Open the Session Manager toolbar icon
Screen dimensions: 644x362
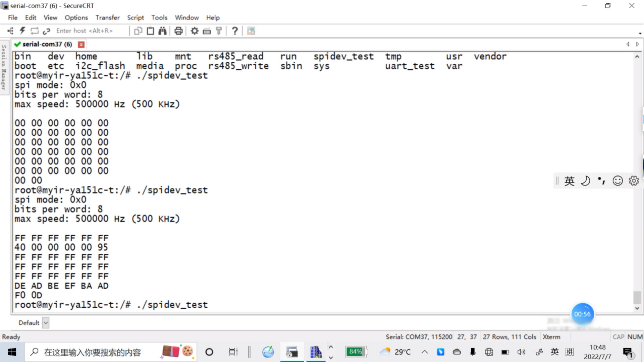coord(10,31)
